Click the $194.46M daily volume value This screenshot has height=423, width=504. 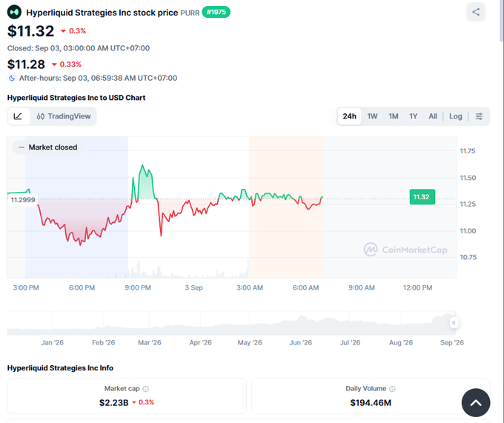point(371,403)
